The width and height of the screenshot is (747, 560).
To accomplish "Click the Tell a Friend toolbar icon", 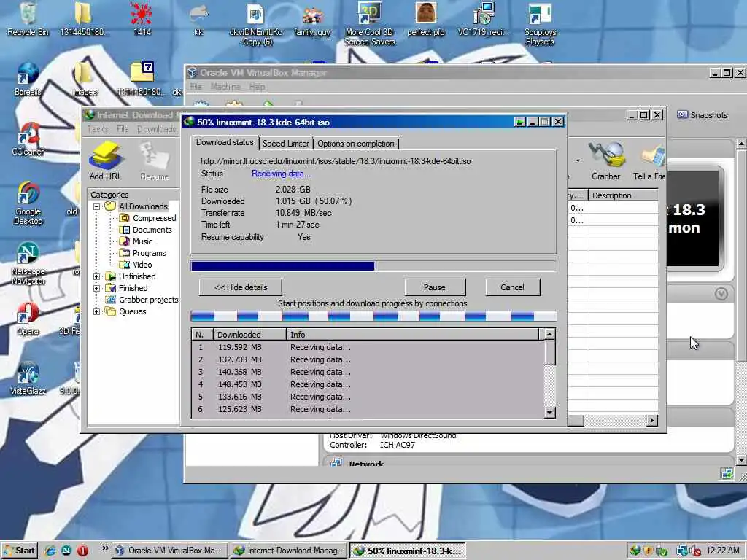I will pos(650,161).
